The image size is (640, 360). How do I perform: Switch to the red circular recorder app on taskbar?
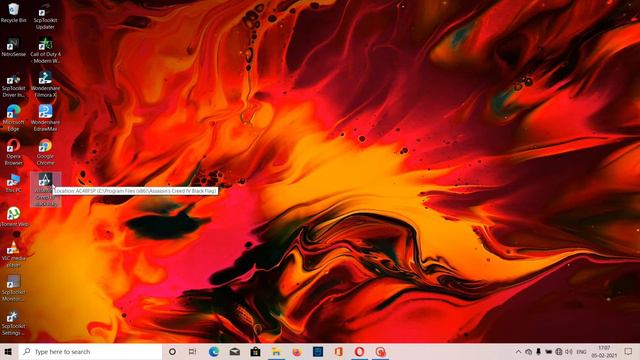coord(380,351)
